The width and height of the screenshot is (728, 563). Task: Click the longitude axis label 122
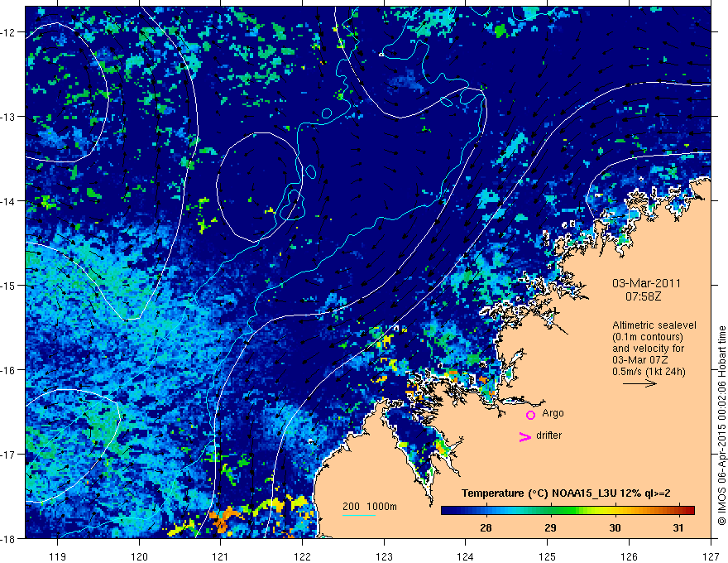302,556
